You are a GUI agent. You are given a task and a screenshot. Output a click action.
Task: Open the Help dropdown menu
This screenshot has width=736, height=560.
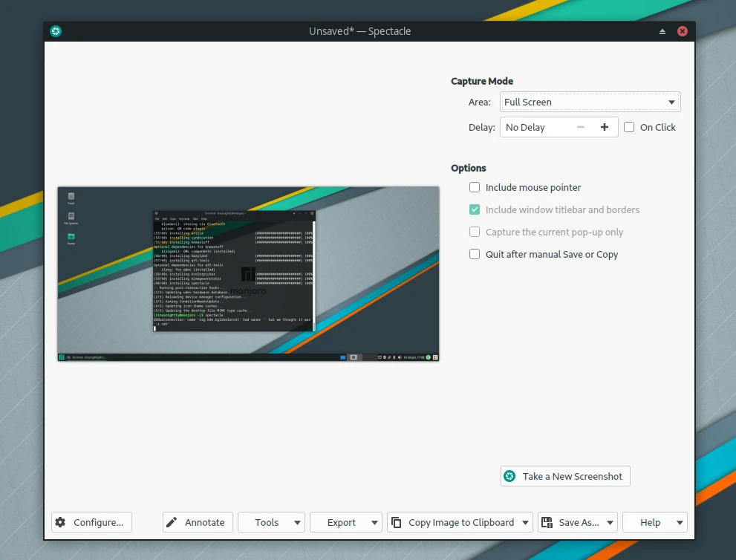pyautogui.click(x=655, y=522)
